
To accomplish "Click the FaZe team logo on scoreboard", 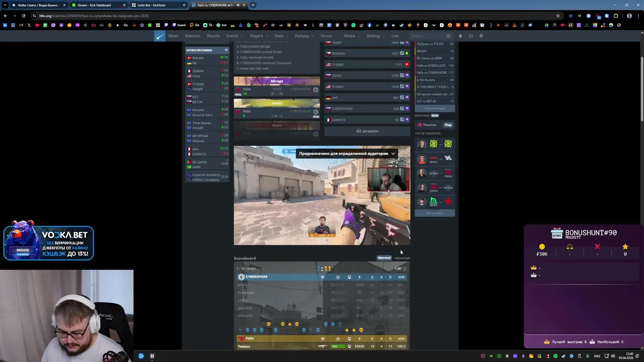I will (x=242, y=338).
